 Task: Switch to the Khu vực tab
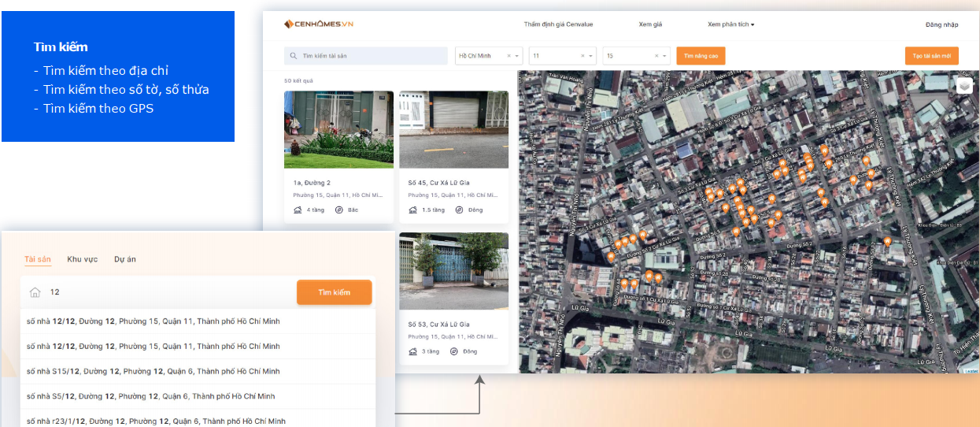83,259
